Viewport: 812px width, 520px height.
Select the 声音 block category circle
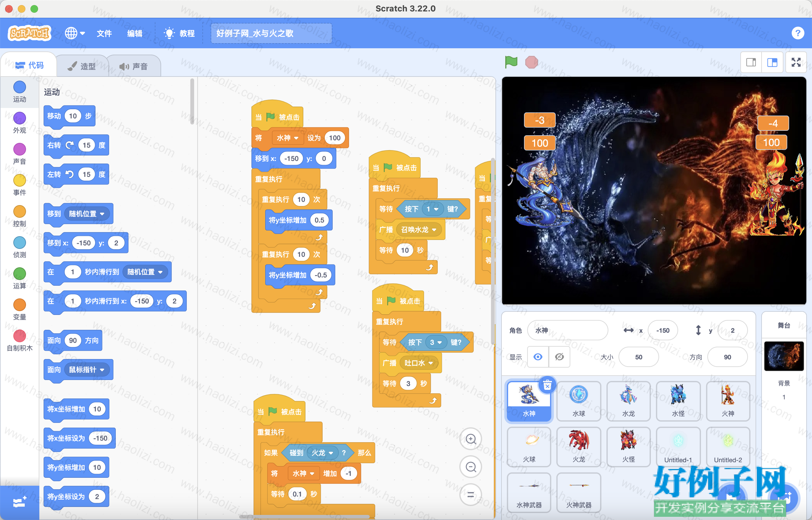(x=20, y=149)
